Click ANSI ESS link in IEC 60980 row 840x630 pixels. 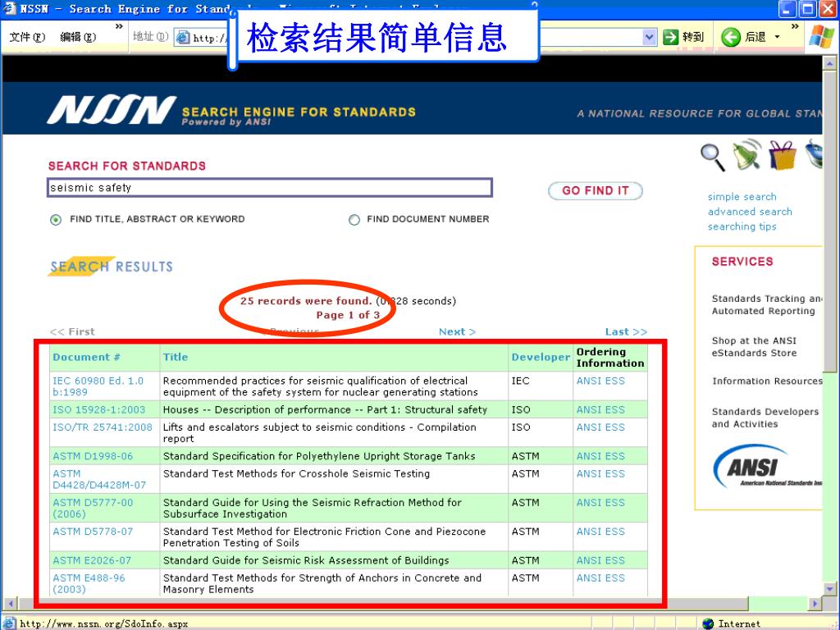(600, 381)
